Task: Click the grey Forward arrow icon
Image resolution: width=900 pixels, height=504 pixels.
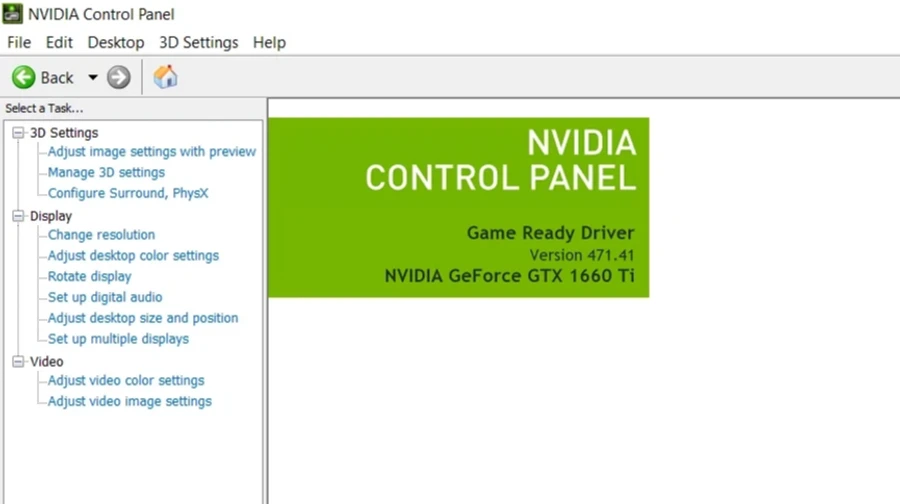Action: coord(119,77)
